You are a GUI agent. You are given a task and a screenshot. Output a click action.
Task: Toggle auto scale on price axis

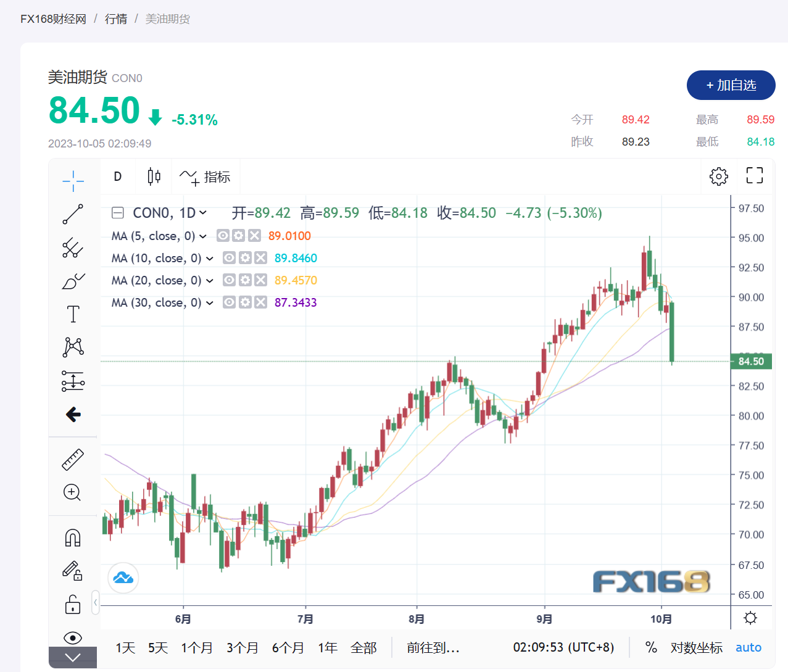[748, 647]
